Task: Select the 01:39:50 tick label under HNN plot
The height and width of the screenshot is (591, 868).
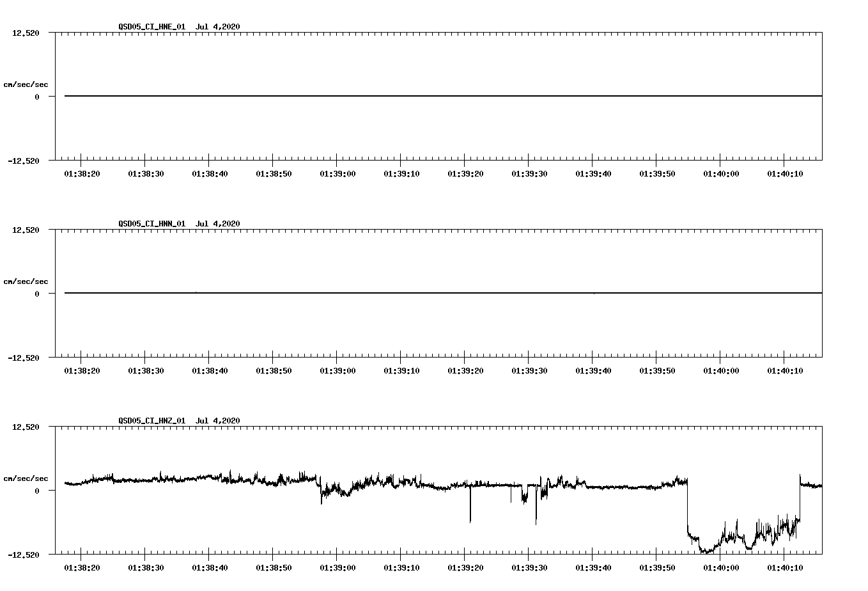Action: [x=657, y=371]
